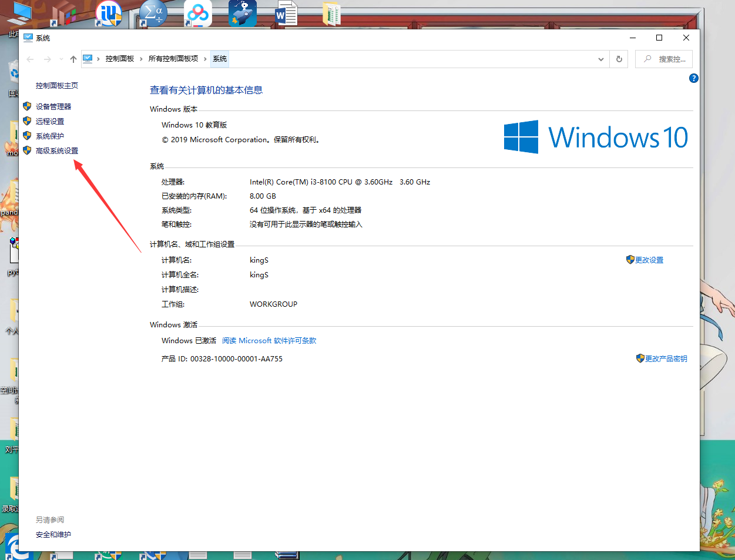Click the Forward navigation arrow
The image size is (735, 560).
point(48,59)
